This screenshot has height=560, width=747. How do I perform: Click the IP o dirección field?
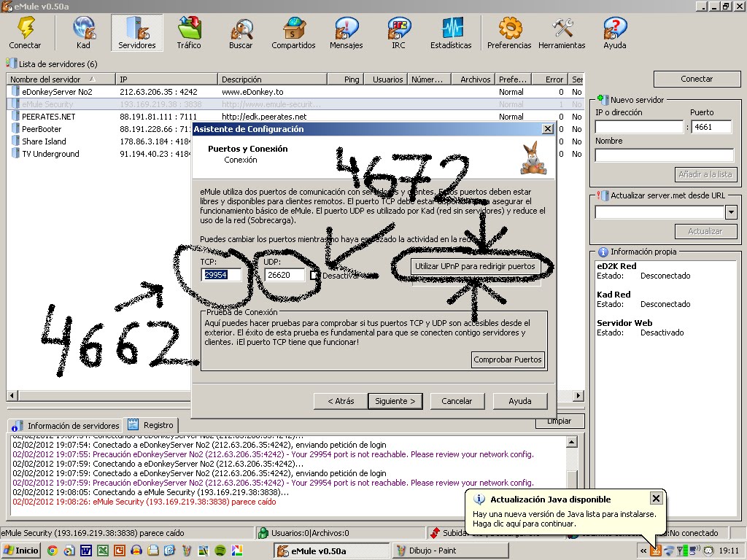[639, 127]
